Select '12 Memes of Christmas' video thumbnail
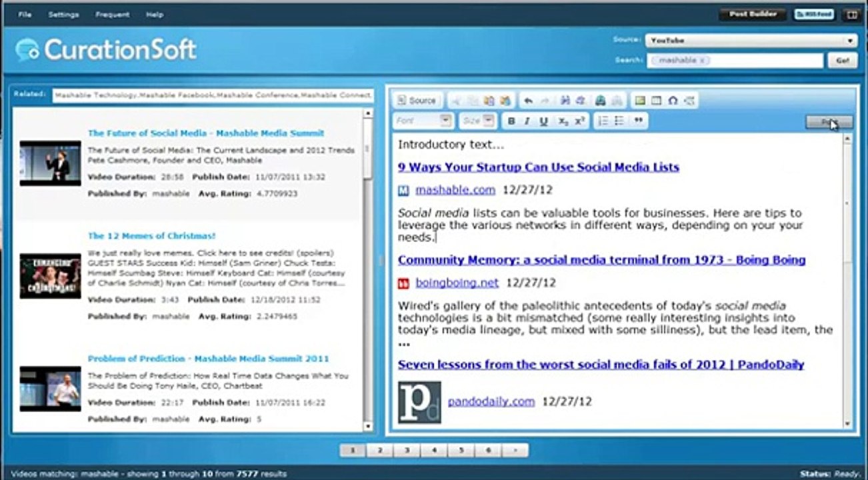The image size is (868, 480). tap(50, 276)
